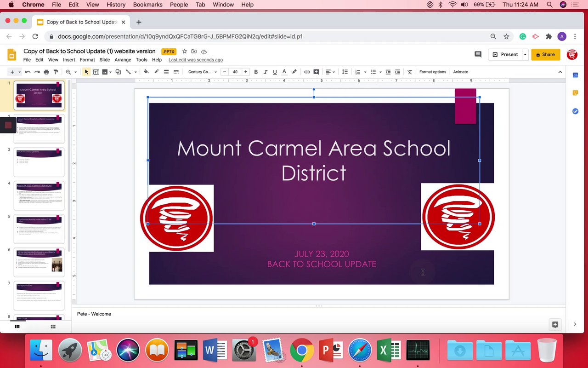Pick the shape tool
The width and height of the screenshot is (588, 368).
[118, 72]
